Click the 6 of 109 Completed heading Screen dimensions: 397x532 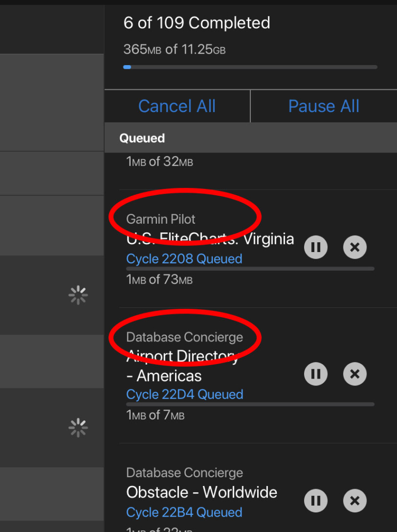tap(197, 23)
